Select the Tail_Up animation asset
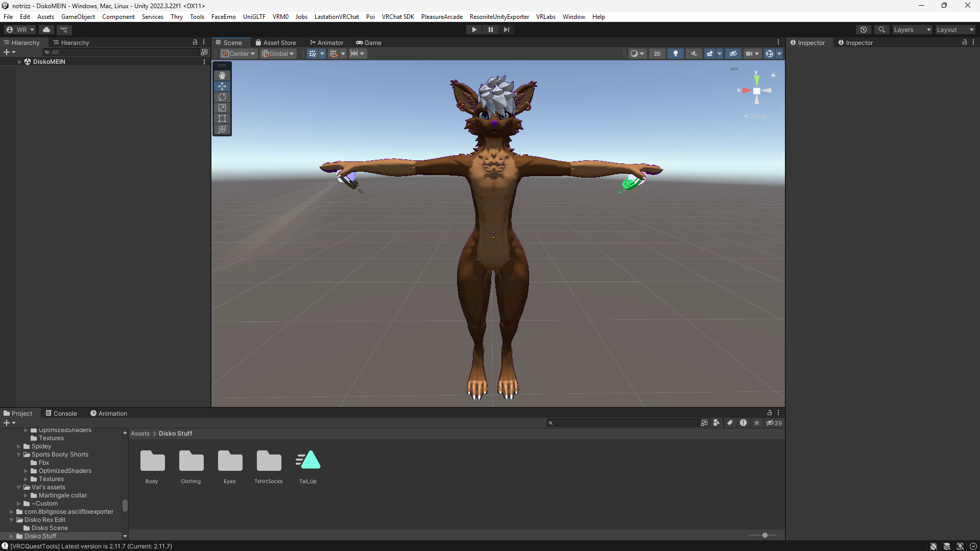Viewport: 980px width, 551px height. pyautogui.click(x=308, y=467)
